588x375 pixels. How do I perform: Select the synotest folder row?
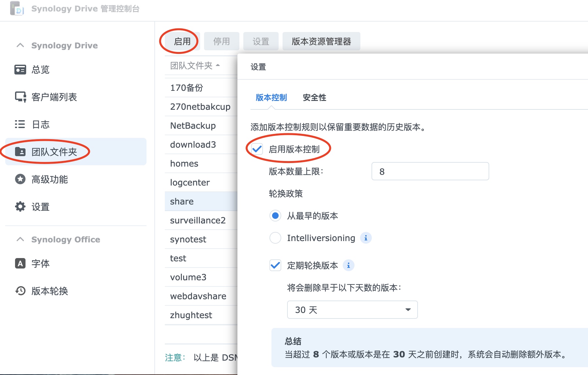coord(201,239)
